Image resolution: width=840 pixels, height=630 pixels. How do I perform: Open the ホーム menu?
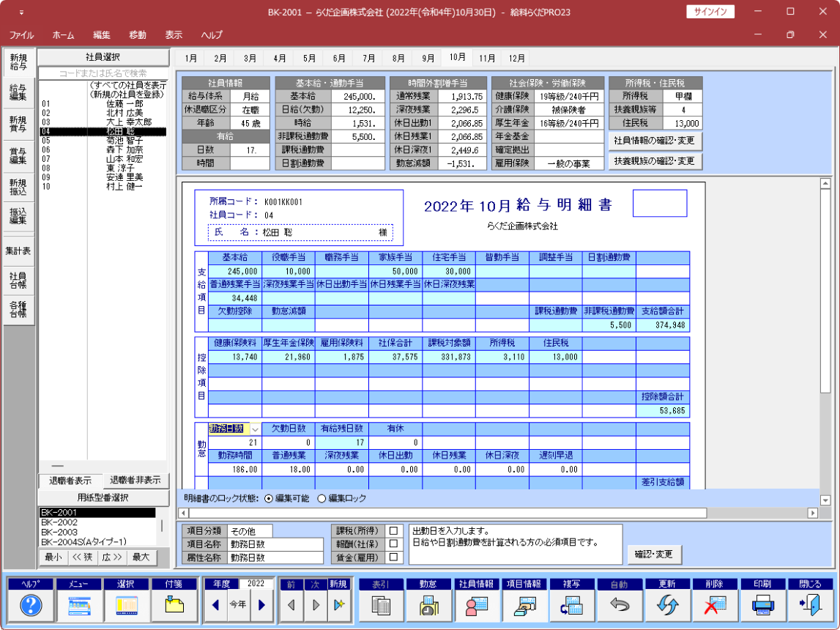63,35
